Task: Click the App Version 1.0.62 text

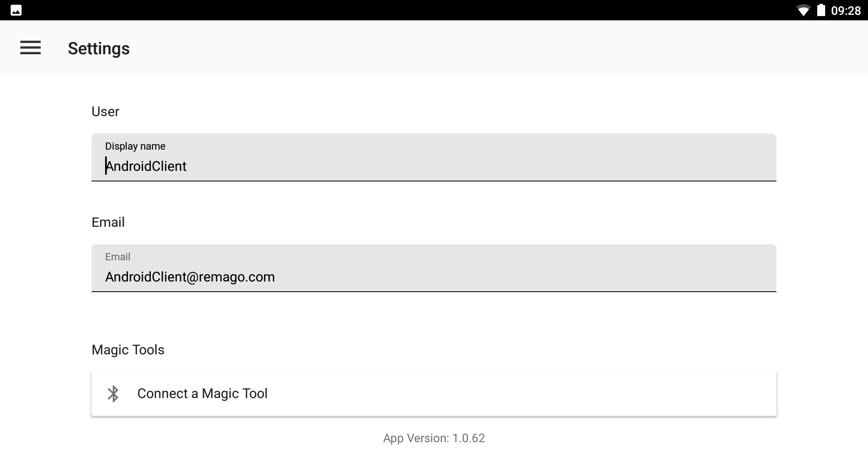Action: coord(434,438)
